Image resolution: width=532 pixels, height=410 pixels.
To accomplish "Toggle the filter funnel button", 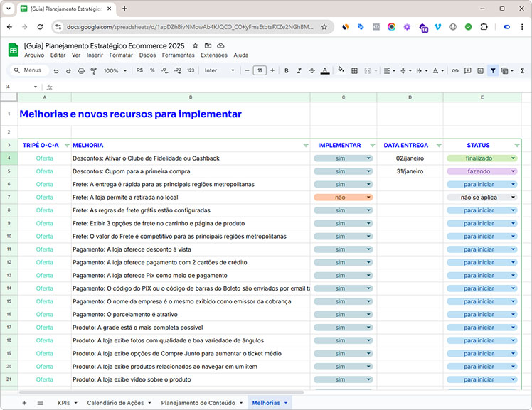I will tap(493, 70).
